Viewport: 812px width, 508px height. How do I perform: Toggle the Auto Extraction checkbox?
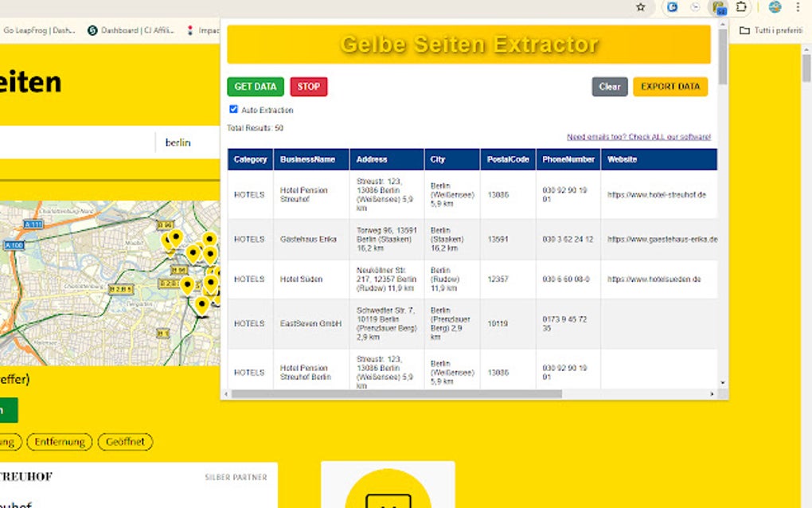click(233, 109)
